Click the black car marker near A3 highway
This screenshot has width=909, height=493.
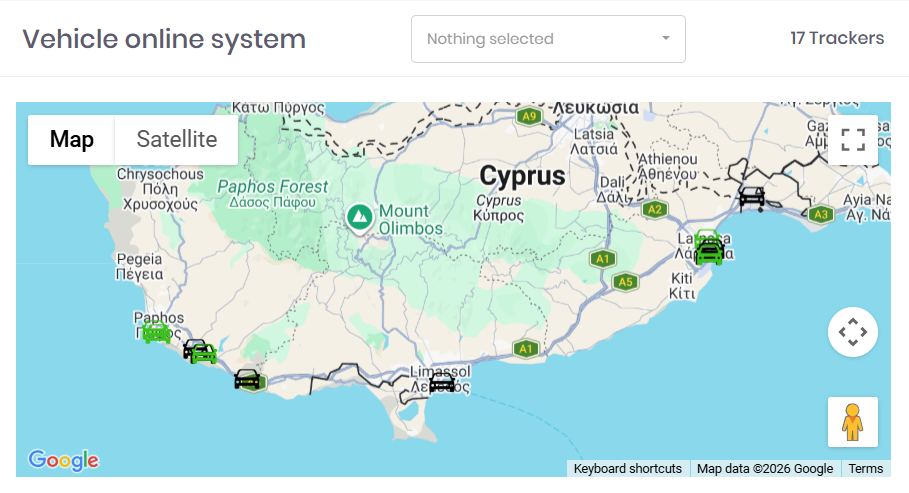point(752,197)
